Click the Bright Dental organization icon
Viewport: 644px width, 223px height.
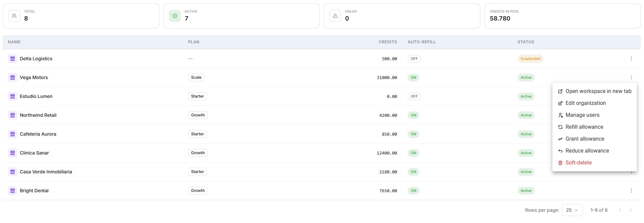pyautogui.click(x=13, y=191)
